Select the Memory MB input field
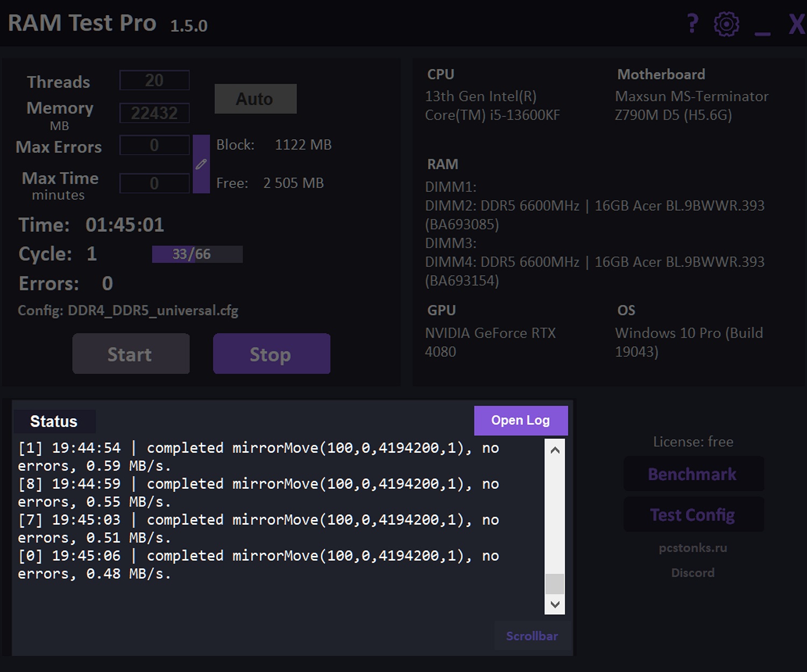 tap(154, 113)
